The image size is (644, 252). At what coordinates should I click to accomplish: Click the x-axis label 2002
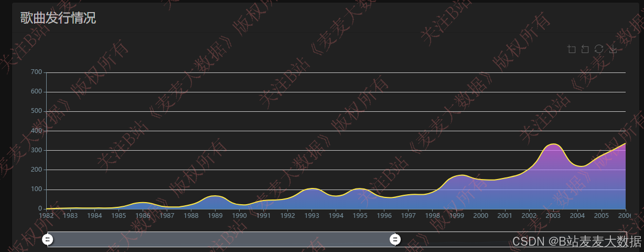[x=529, y=215]
